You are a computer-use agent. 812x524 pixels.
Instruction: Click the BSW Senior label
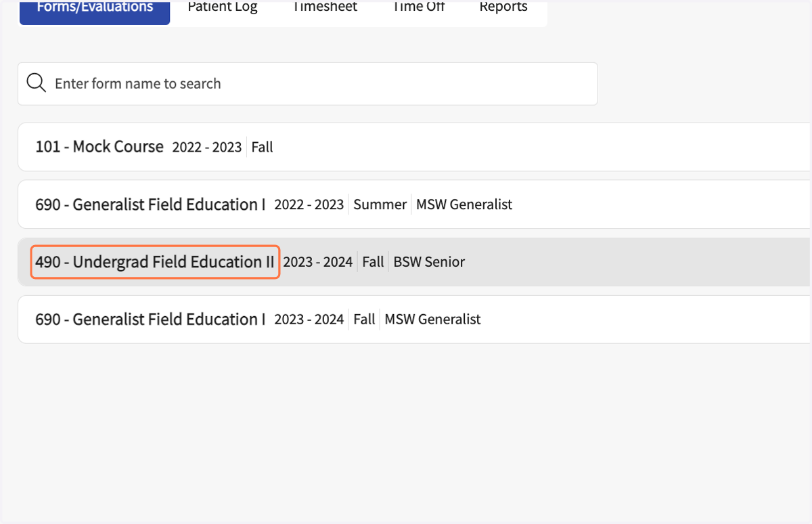(x=429, y=262)
